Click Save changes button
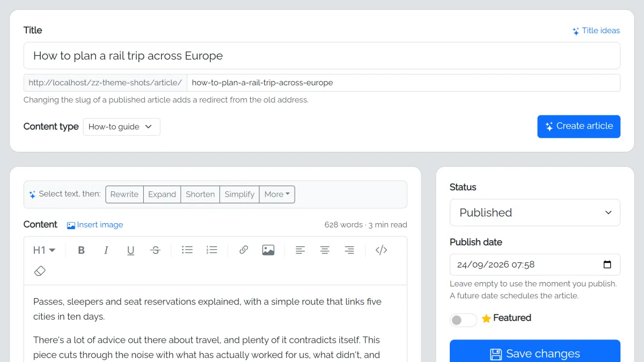The height and width of the screenshot is (362, 644). tap(535, 352)
